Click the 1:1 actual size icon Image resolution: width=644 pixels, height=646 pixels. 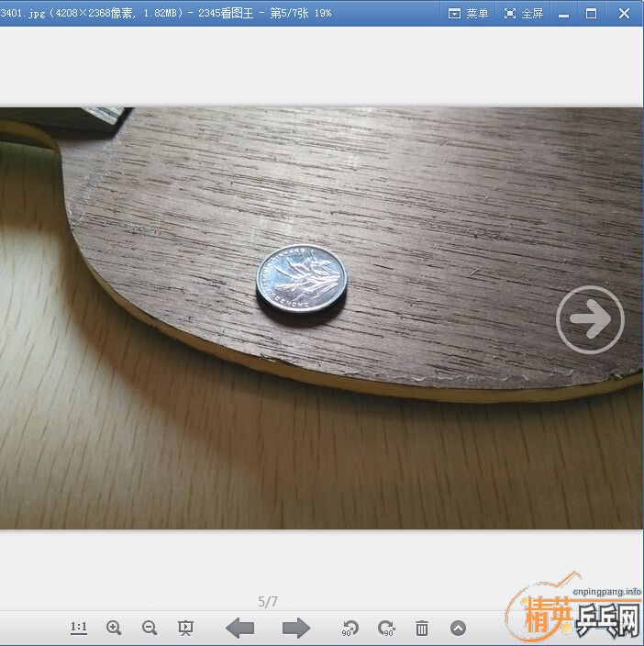79,628
